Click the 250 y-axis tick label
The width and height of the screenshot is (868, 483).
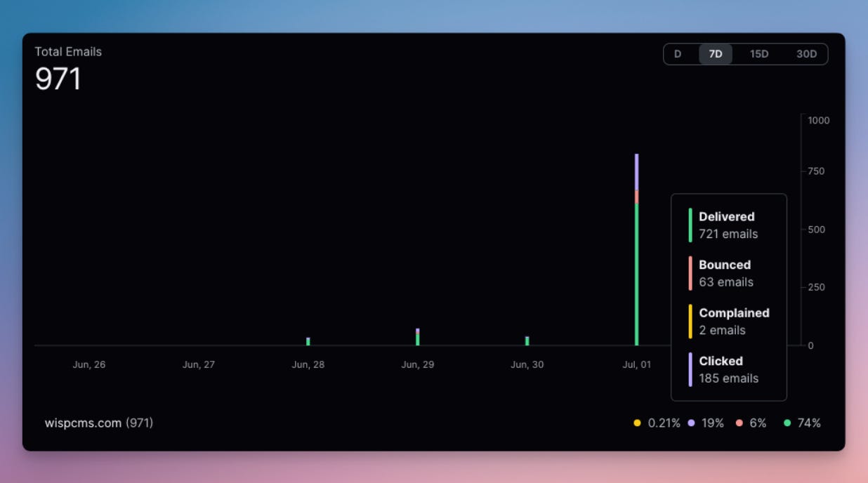[816, 287]
